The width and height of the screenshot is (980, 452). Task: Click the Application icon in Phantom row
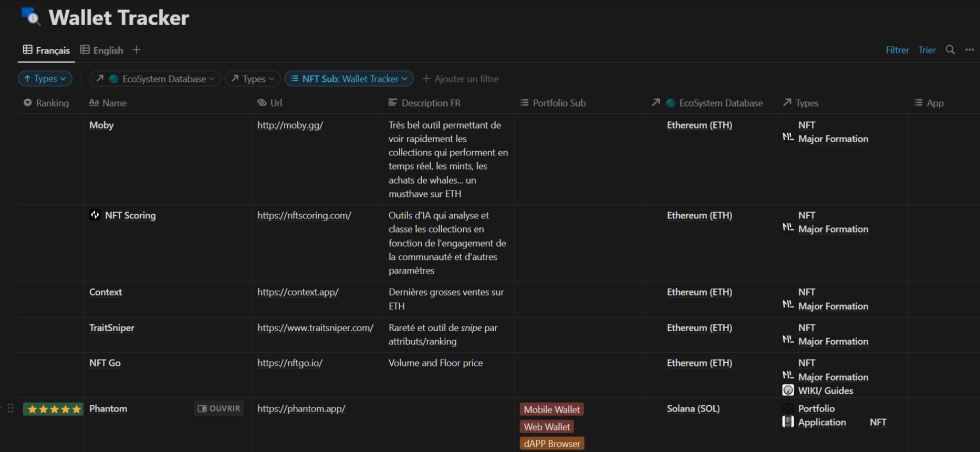(x=788, y=422)
